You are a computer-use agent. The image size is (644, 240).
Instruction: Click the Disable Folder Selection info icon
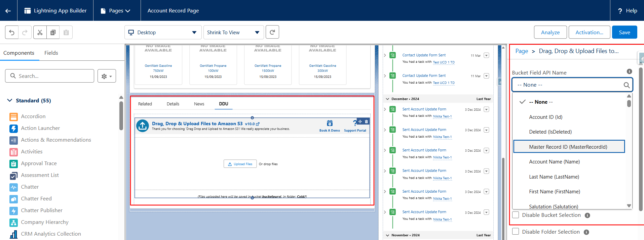tap(586, 232)
